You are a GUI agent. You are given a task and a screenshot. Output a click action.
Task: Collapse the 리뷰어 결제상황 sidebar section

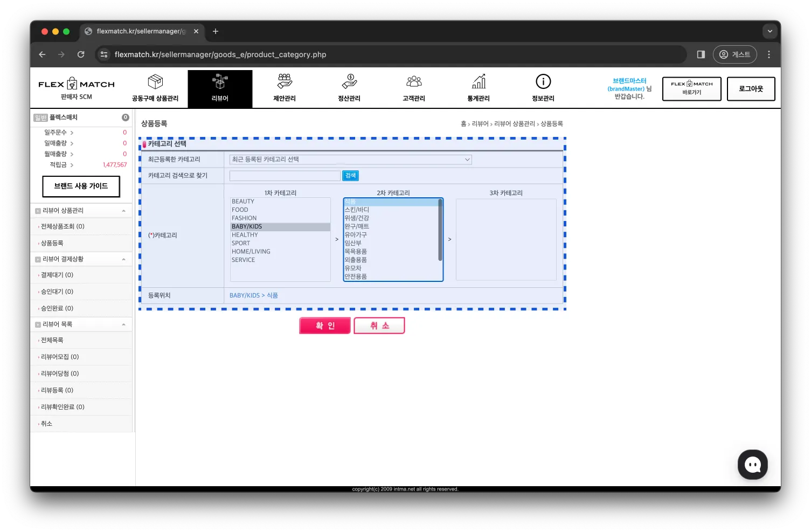coord(123,259)
